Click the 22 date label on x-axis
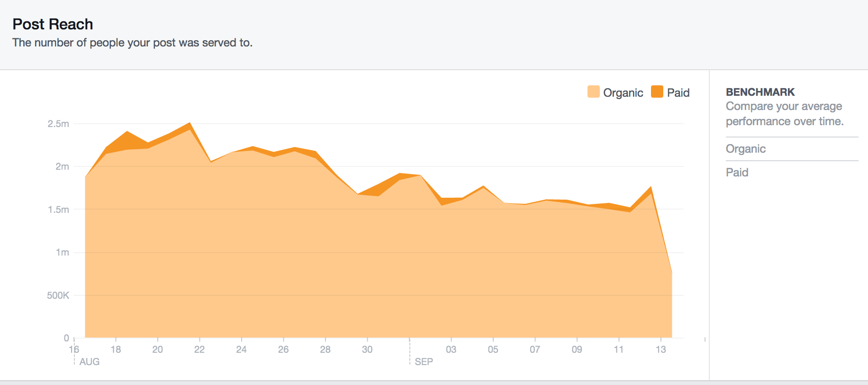 click(199, 349)
